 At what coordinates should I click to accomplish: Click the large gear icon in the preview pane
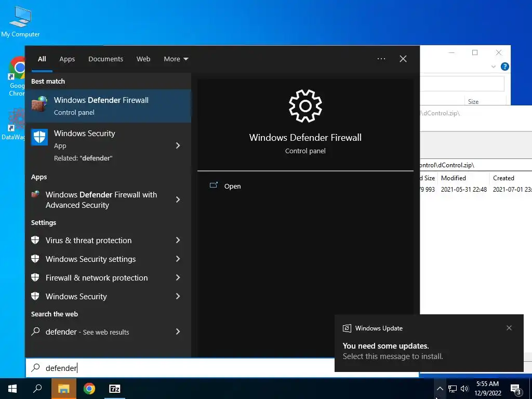coord(305,106)
